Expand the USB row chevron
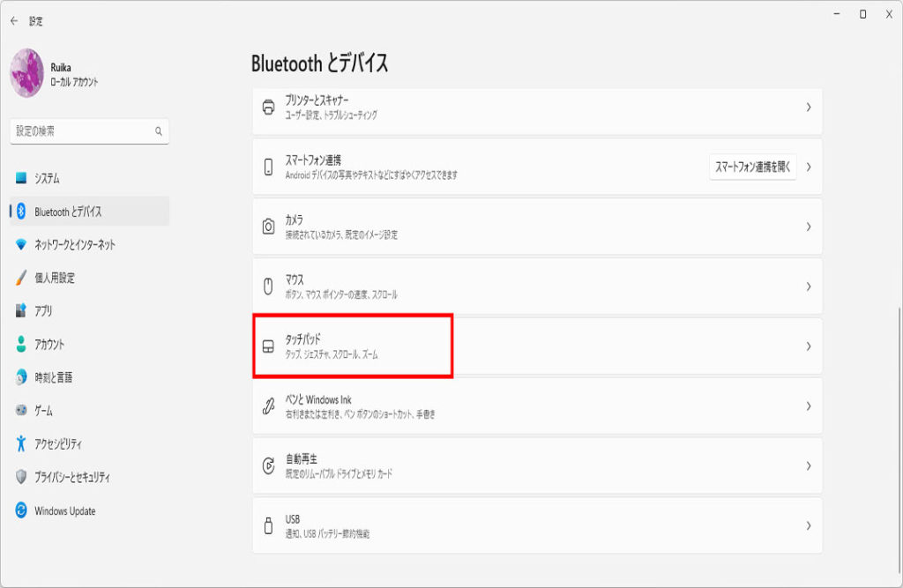Image resolution: width=903 pixels, height=588 pixels. [808, 525]
